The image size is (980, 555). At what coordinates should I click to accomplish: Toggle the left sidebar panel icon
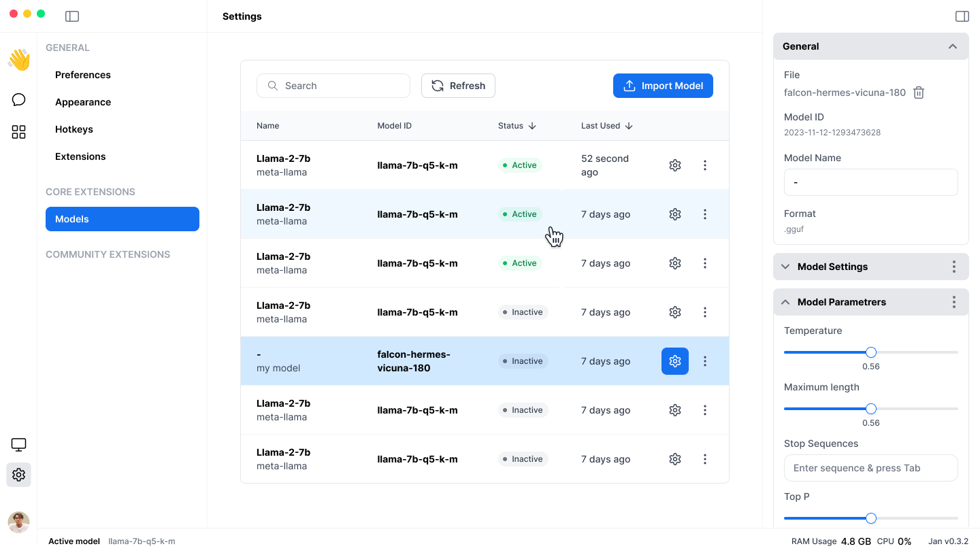pyautogui.click(x=72, y=16)
